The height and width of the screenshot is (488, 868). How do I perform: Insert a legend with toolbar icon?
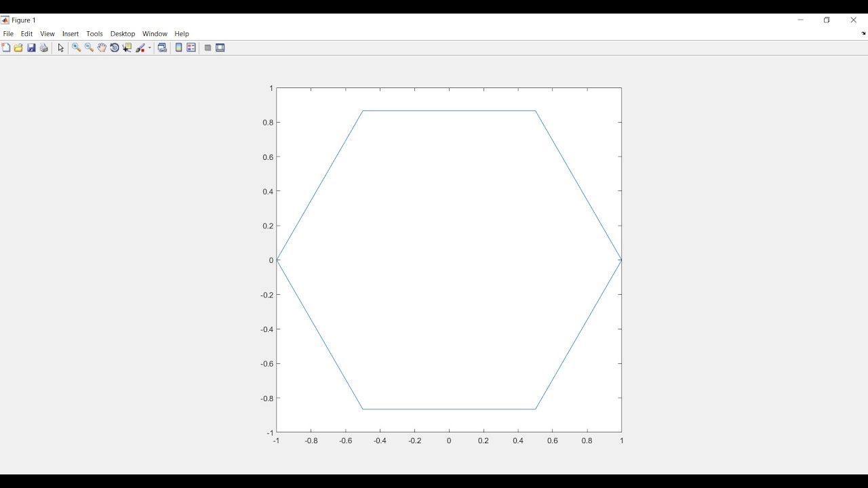pyautogui.click(x=191, y=47)
